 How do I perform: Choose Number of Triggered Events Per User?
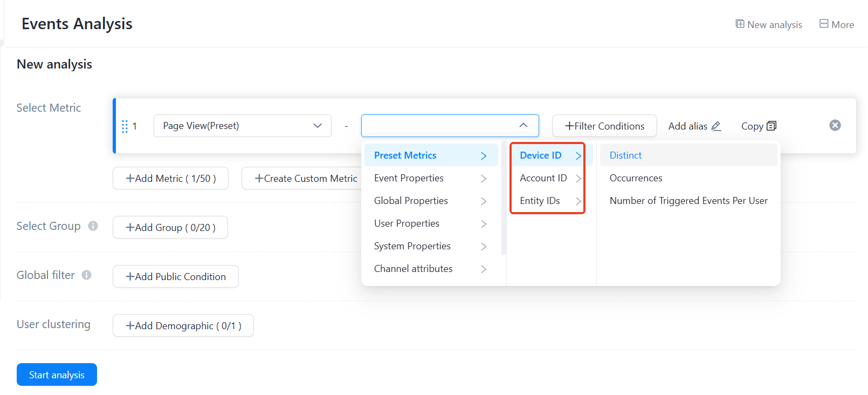(x=688, y=201)
